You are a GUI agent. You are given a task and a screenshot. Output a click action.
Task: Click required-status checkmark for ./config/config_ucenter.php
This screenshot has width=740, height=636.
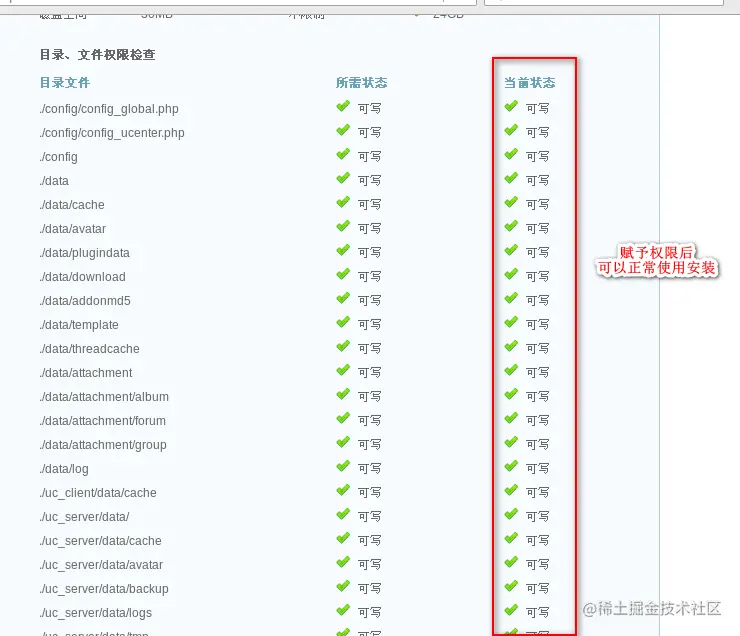coord(343,130)
